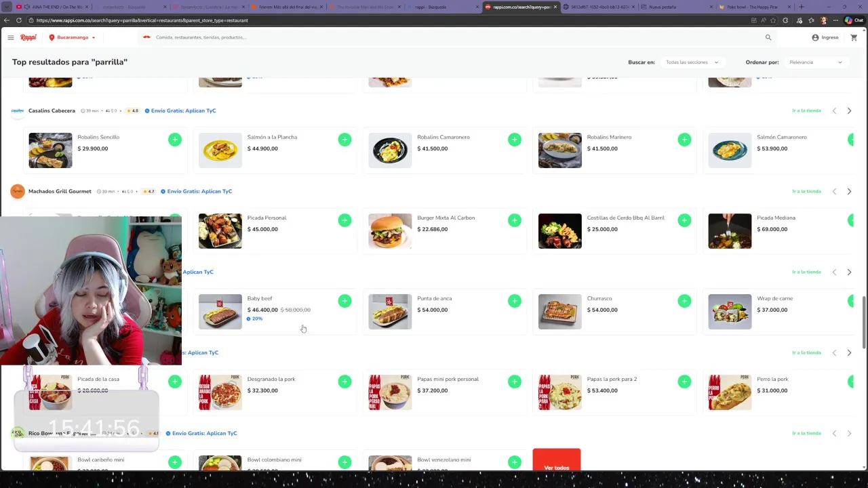Show next Casalins Cabecera products
Image resolution: width=868 pixels, height=488 pixels.
[849, 110]
